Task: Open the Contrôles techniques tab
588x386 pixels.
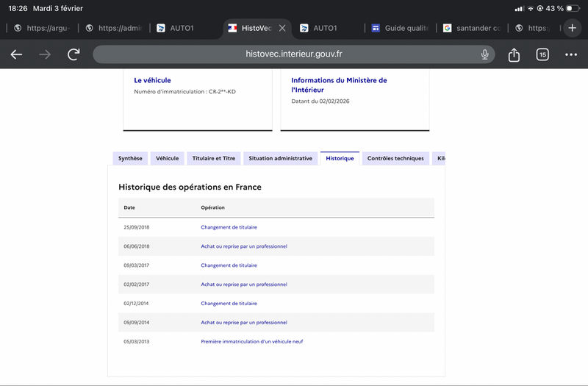Action: click(x=395, y=158)
